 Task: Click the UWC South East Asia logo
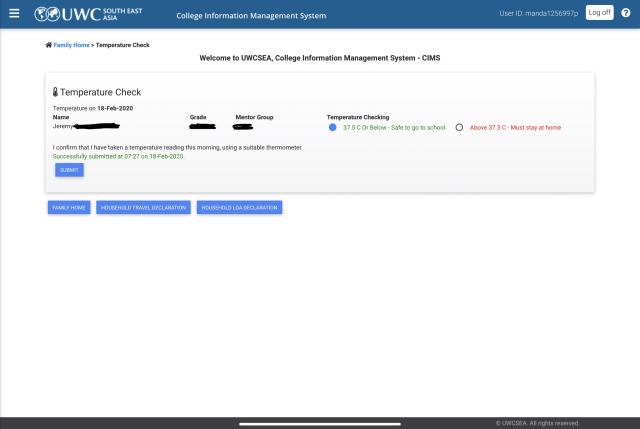[x=88, y=14]
